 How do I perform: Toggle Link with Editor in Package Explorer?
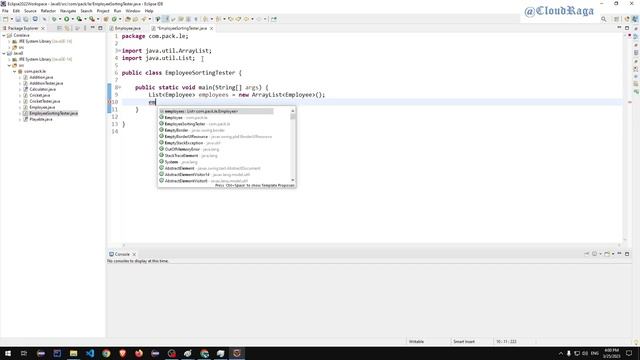68,28
